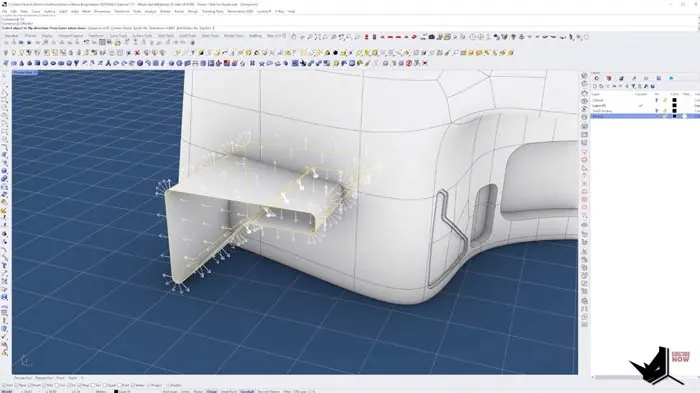Add a viewport tab with the plus button
The width and height of the screenshot is (700, 393).
[82, 378]
